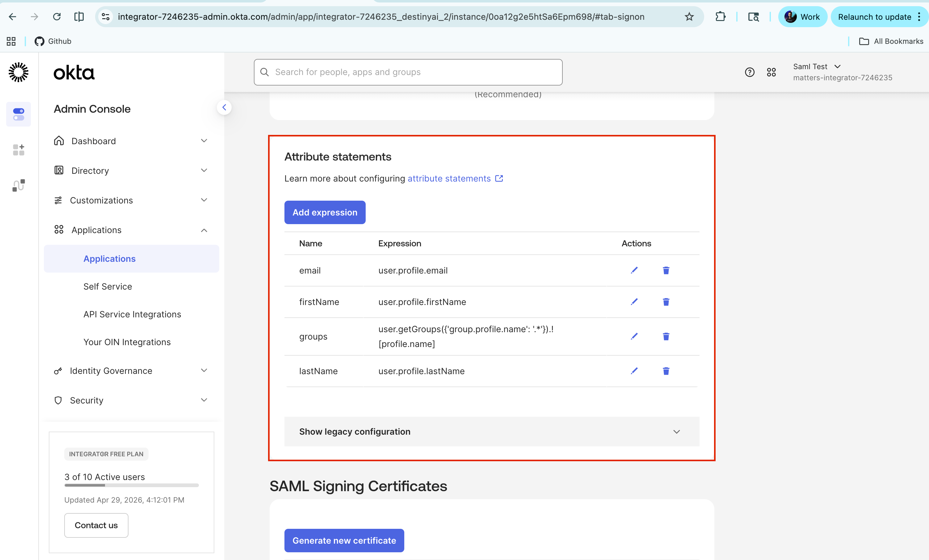Click the Okta sunburst logo icon

(x=19, y=72)
